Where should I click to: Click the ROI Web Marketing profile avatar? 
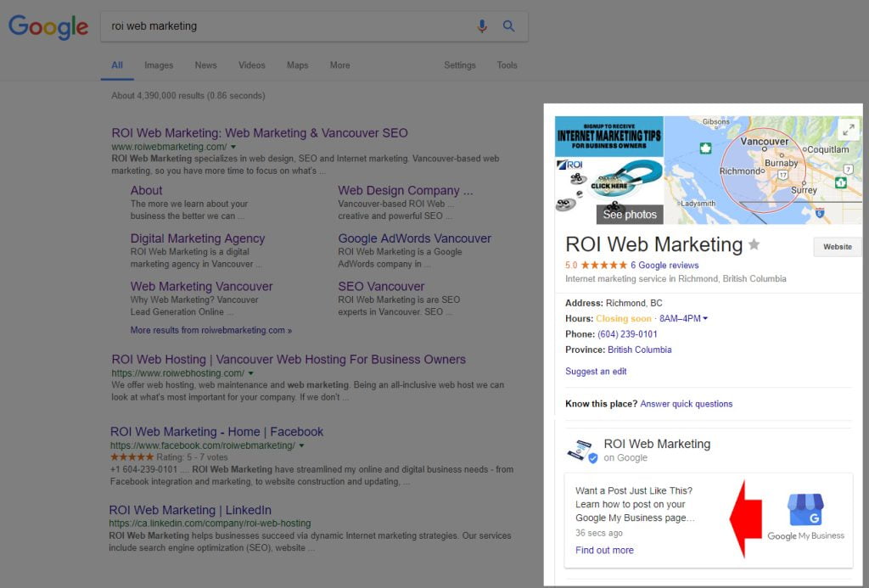[x=582, y=451]
